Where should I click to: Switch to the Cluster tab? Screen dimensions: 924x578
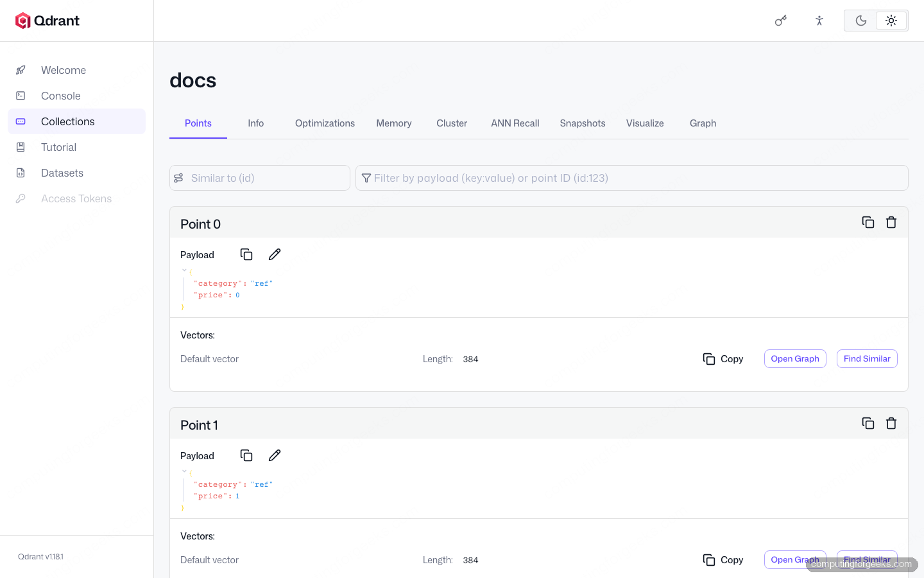pos(452,123)
